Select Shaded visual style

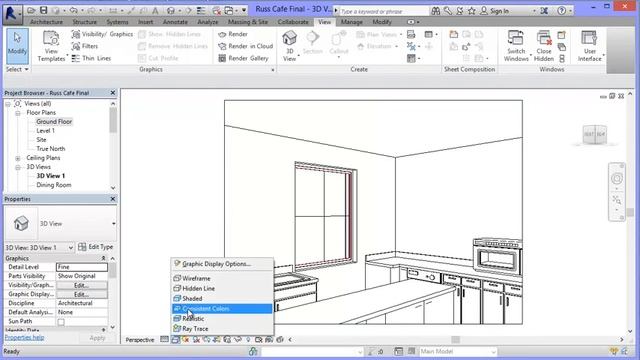coord(222,298)
